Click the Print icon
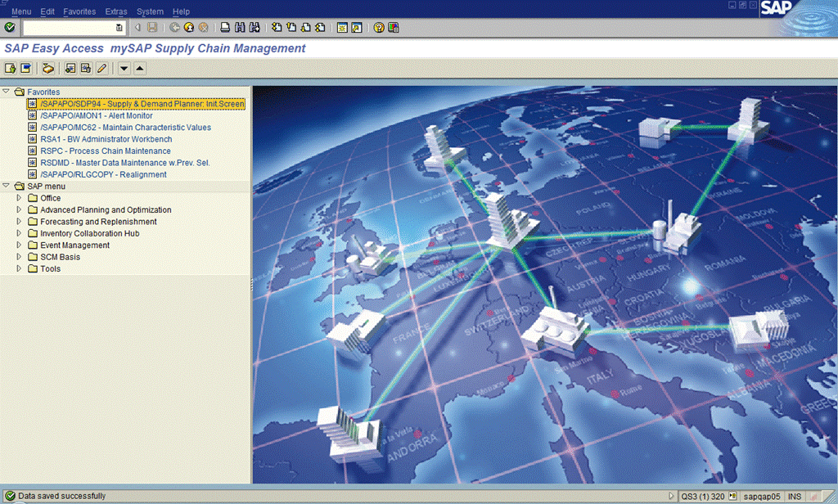838x504 pixels. point(226,27)
